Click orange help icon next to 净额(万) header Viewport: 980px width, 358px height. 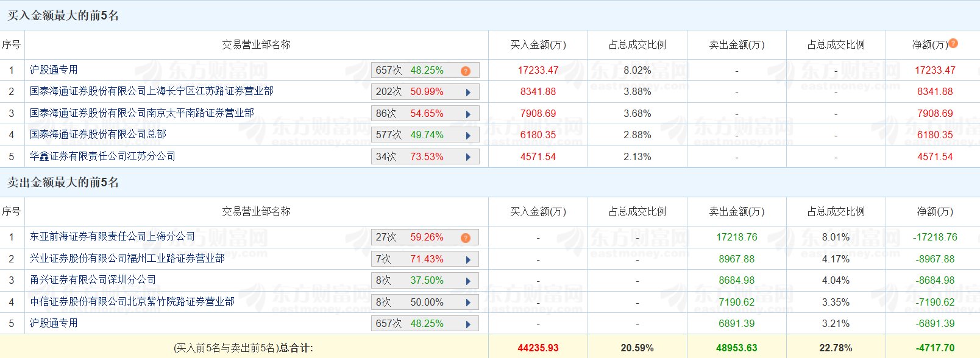coord(953,43)
